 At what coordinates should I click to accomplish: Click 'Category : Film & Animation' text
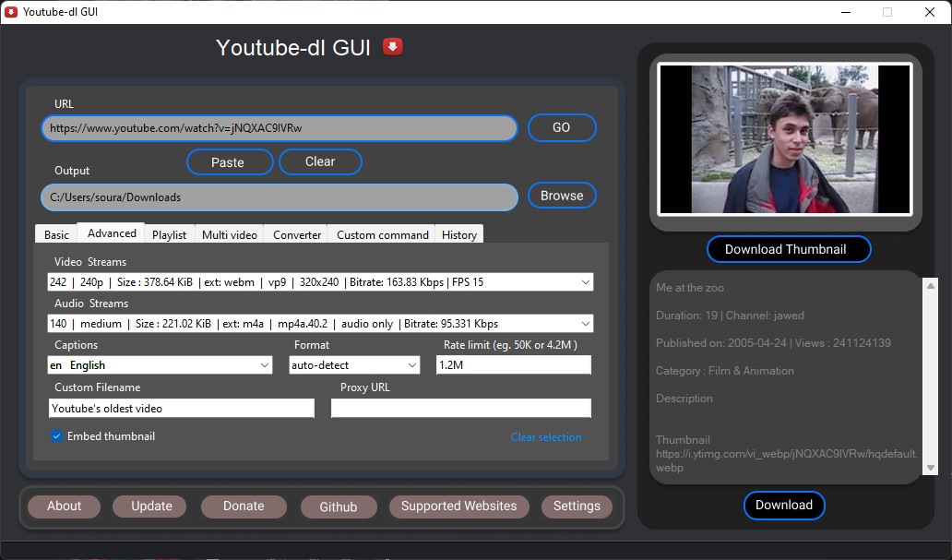click(724, 371)
